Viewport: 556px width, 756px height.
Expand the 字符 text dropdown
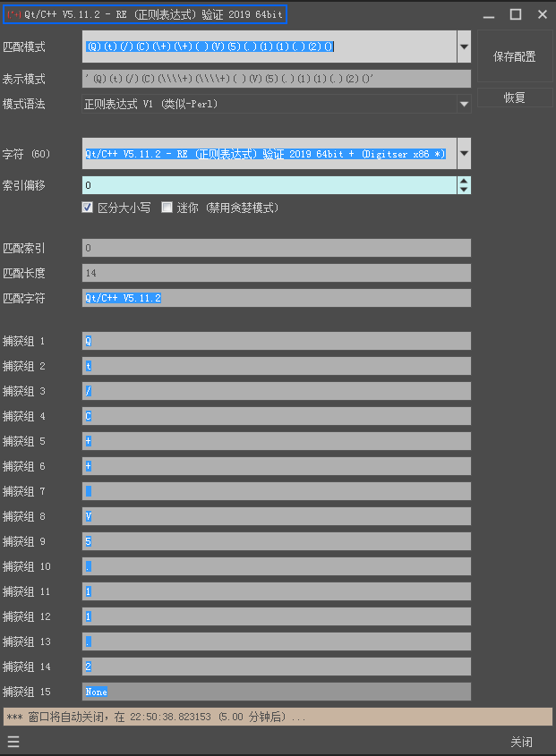pos(464,154)
